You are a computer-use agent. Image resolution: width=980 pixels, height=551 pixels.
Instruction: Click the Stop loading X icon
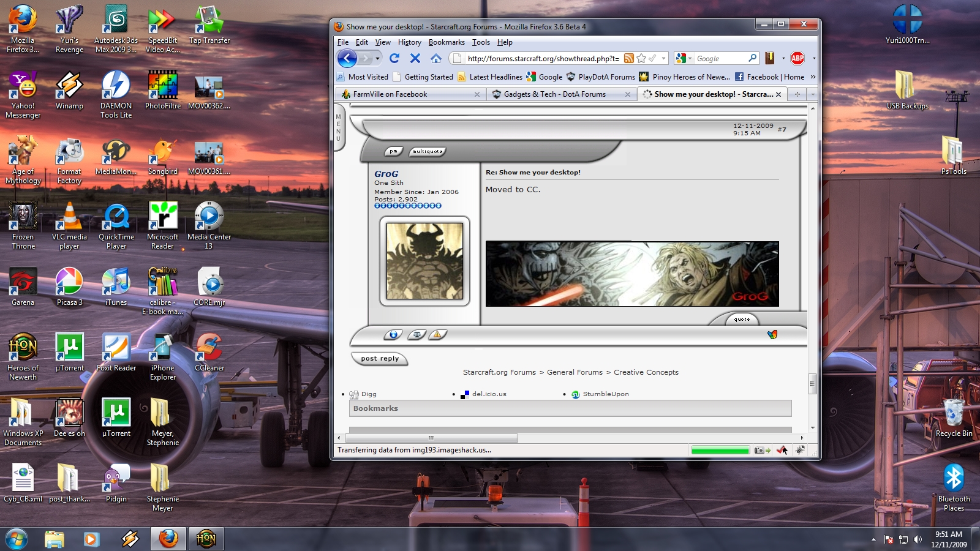click(x=415, y=58)
